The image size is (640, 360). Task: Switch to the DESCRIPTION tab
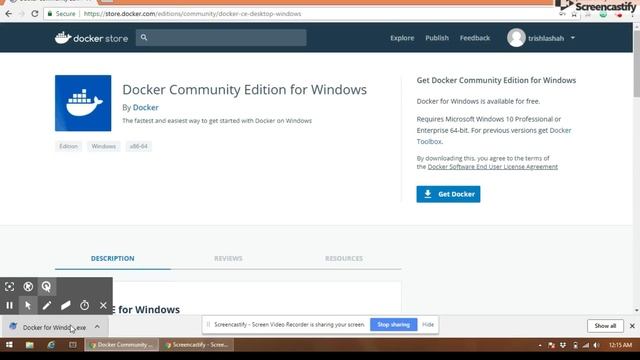(113, 258)
